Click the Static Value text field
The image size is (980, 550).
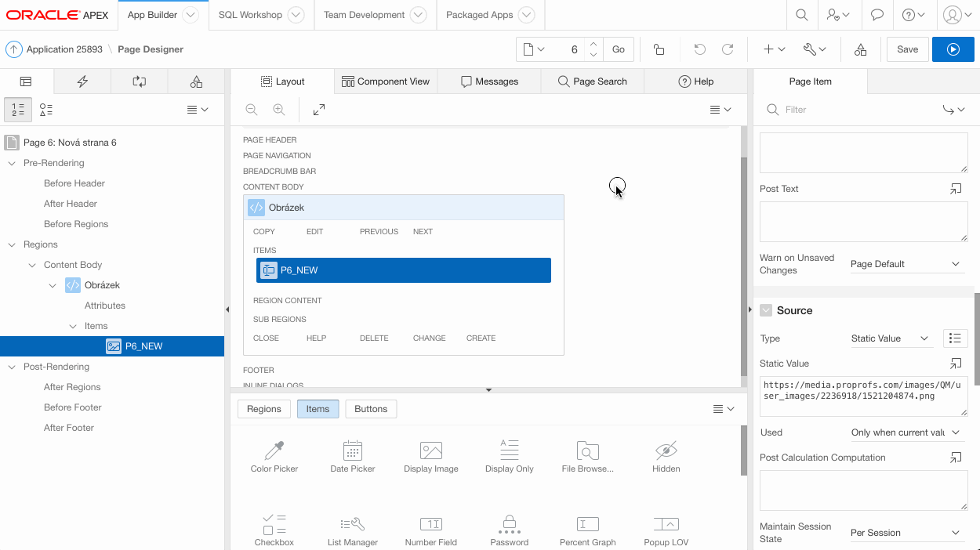[863, 396]
